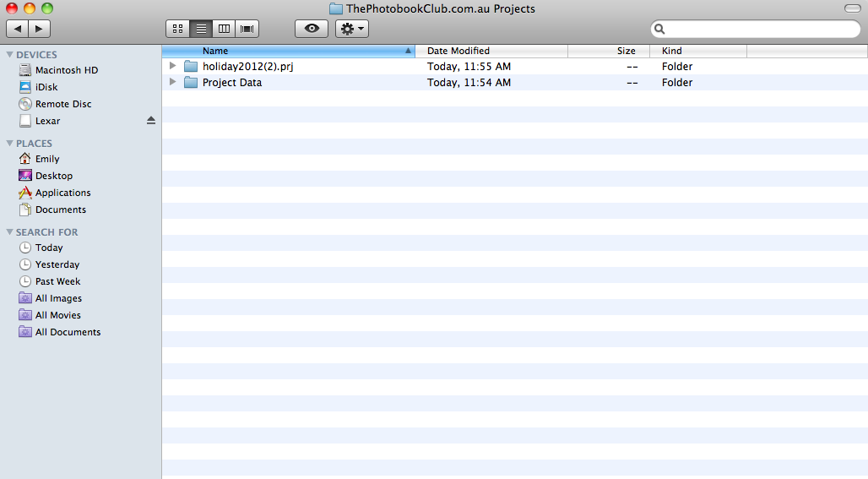Image resolution: width=868 pixels, height=479 pixels.
Task: Go forward with the right arrow button
Action: [40, 29]
